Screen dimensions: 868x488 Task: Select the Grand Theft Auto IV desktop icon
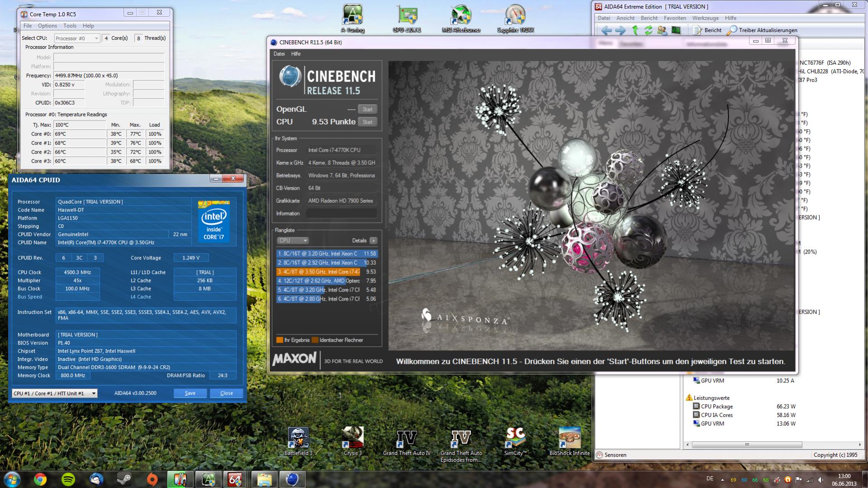406,441
